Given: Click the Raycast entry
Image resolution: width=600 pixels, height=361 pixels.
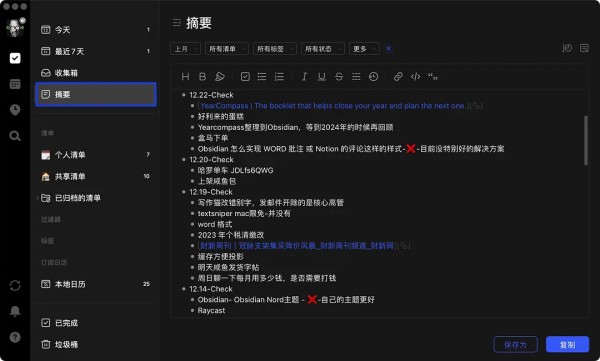Looking at the screenshot, I should pyautogui.click(x=211, y=310).
